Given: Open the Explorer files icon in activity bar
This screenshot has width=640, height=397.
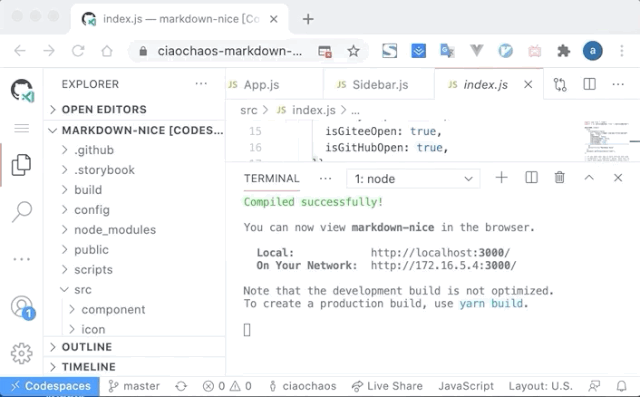Looking at the screenshot, I should pos(21,165).
